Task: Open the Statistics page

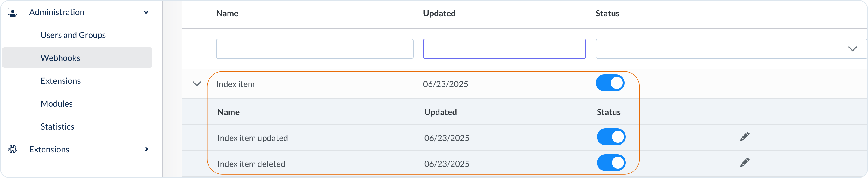Action: 57,127
